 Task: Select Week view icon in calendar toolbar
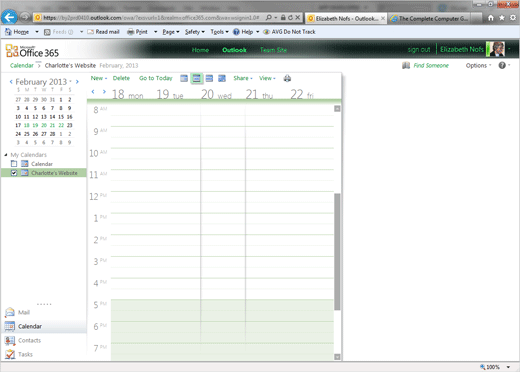(209, 78)
